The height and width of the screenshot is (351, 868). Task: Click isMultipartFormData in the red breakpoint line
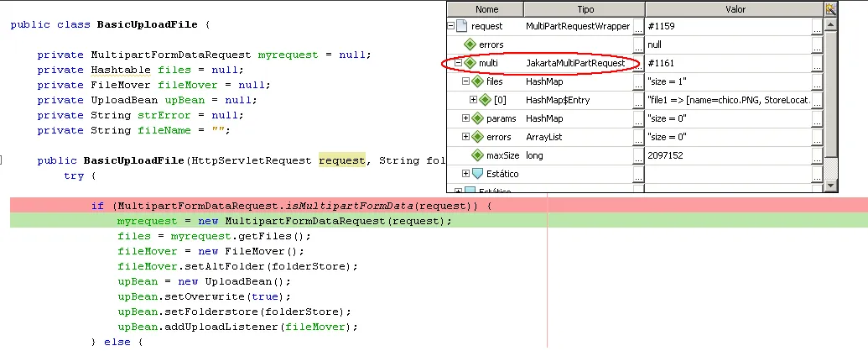point(350,207)
